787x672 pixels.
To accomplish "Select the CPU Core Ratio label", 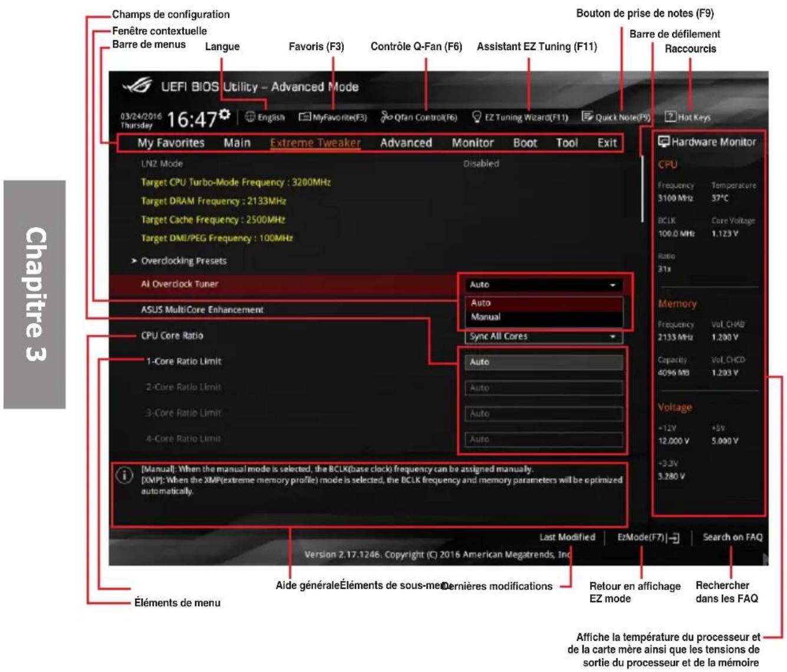I will pos(172,335).
